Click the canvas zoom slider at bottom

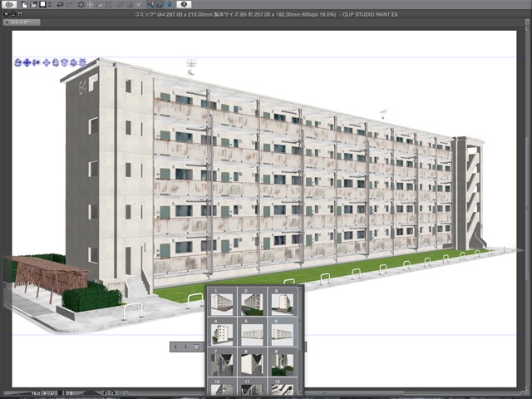click(x=17, y=393)
